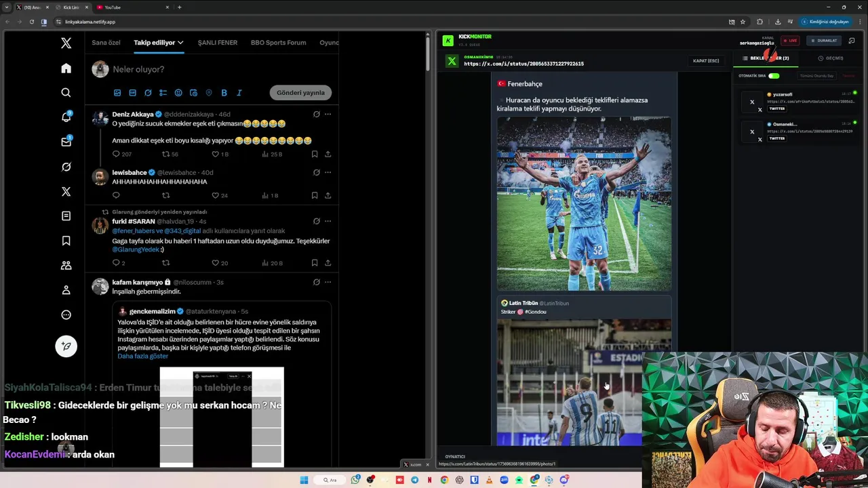Apply italic formatting in composer
Viewport: 868px width, 488px height.
239,93
